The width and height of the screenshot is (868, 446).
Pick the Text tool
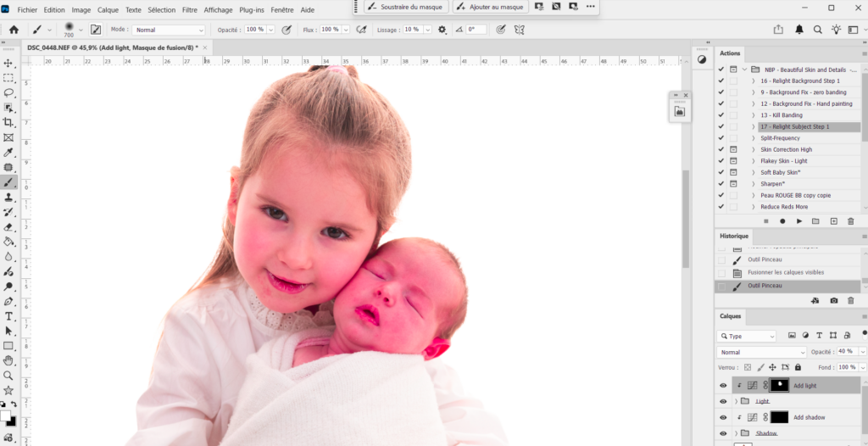(8, 316)
